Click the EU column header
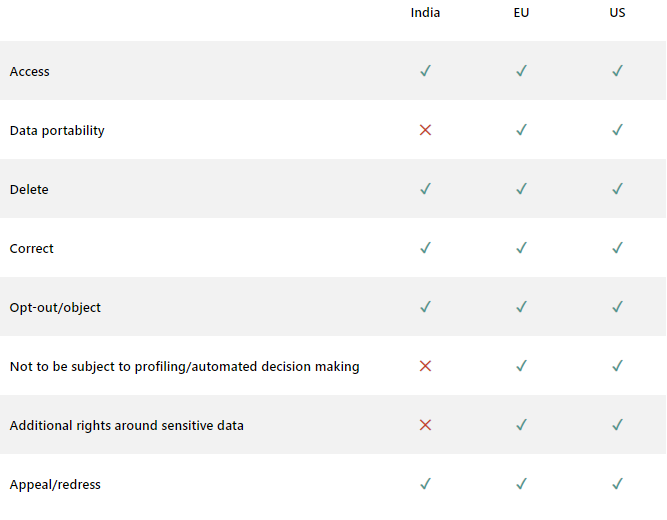This screenshot has width=667, height=520. pos(521,13)
